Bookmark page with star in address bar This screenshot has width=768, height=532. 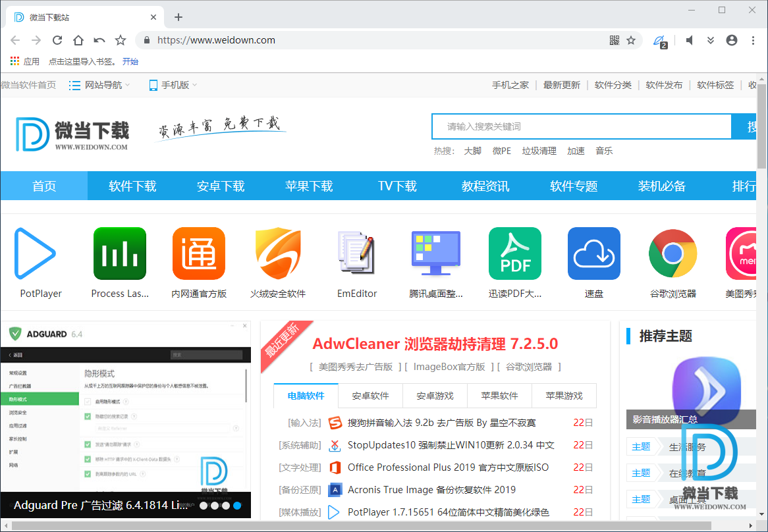coord(631,40)
